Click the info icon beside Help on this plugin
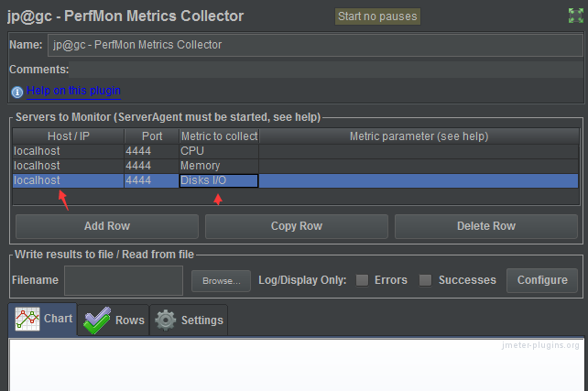This screenshot has width=588, height=391. click(17, 92)
